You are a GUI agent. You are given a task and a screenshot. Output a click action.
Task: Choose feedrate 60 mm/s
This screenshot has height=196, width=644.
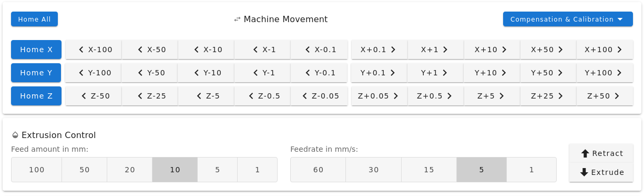point(318,170)
